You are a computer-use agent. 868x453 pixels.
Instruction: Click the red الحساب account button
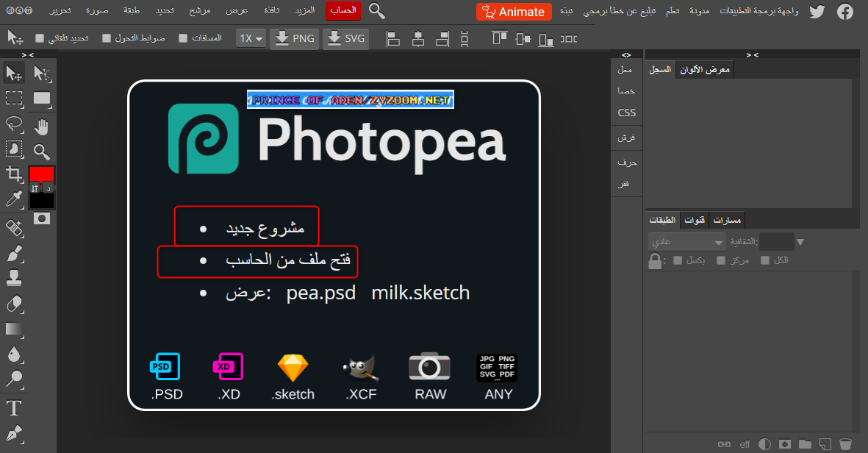point(343,10)
